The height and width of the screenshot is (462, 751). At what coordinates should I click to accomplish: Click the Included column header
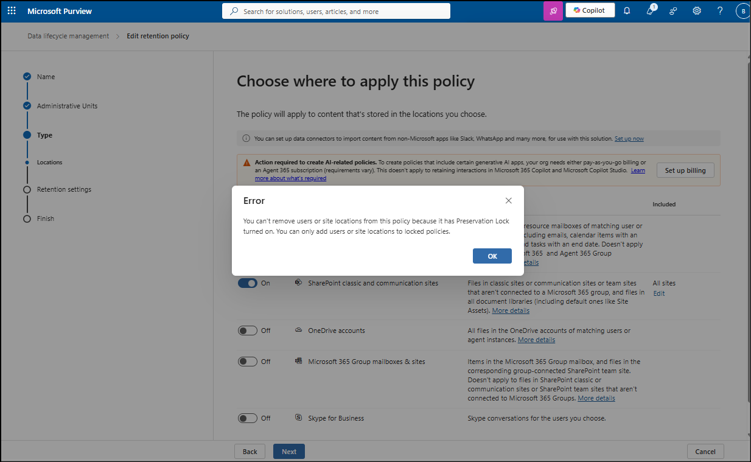(664, 204)
